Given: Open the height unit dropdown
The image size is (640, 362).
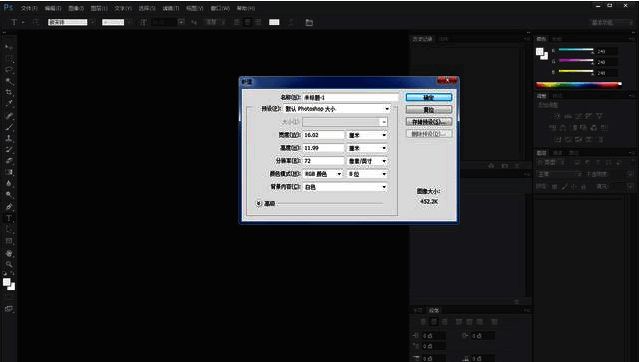Looking at the screenshot, I should [x=367, y=148].
